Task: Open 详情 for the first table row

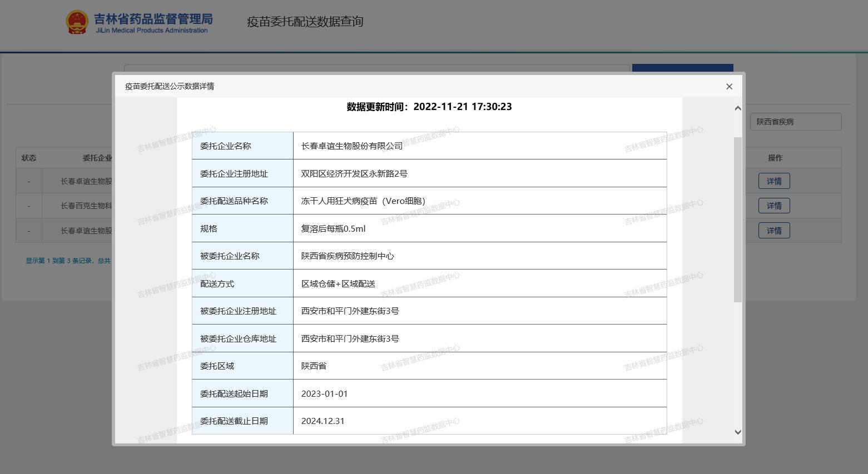Action: (774, 181)
